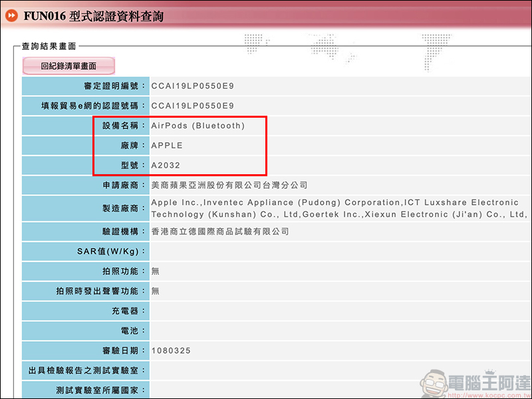Screen dimensions: 532x399
Task: Click the 測試實驗室所屬國家 label
Action: click(101, 390)
